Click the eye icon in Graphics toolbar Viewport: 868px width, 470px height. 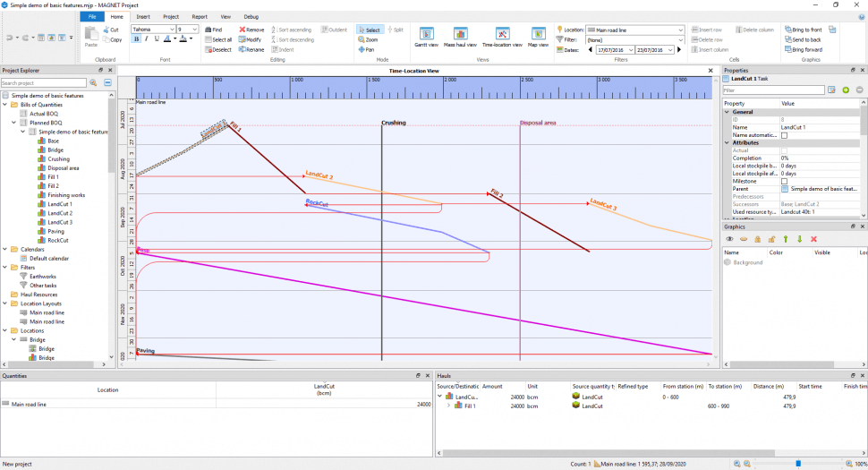(729, 239)
